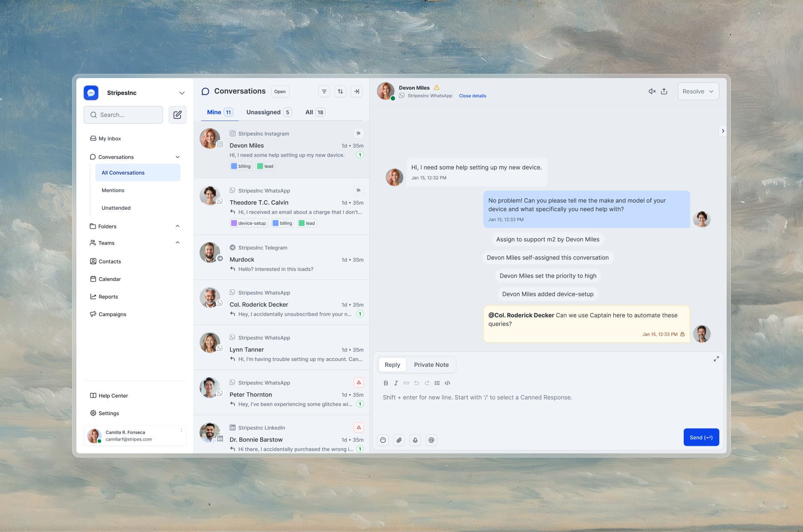Expand the Folders sidebar section
The image size is (803, 532).
(178, 226)
